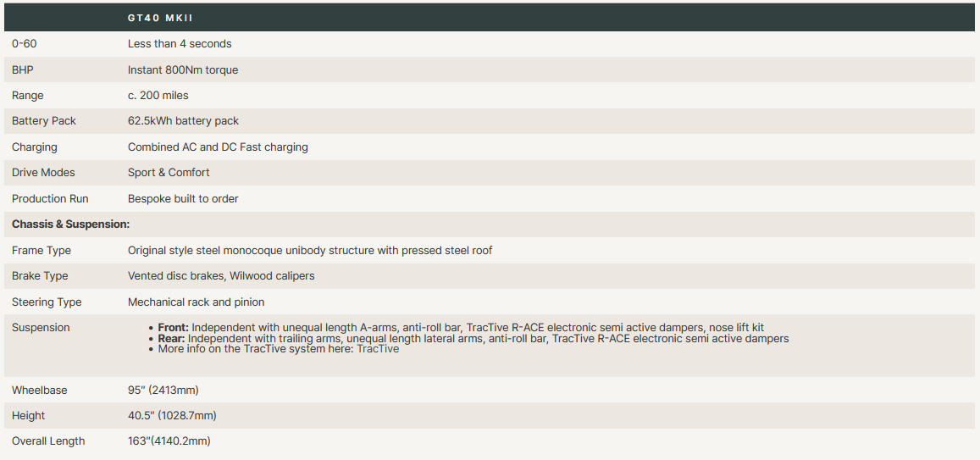Click the Overall Length value 163"(4140.2mm)

pyautogui.click(x=169, y=441)
